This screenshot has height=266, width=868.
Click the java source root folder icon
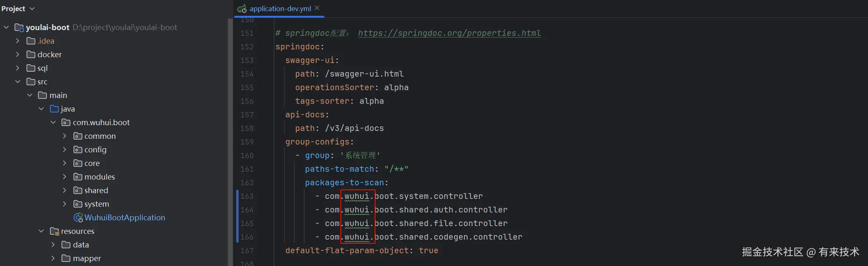coord(54,109)
